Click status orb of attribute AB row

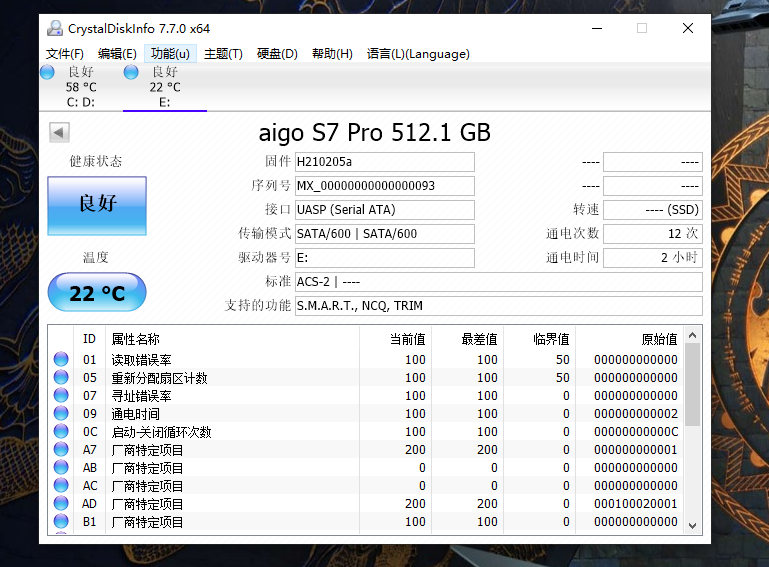tap(61, 467)
